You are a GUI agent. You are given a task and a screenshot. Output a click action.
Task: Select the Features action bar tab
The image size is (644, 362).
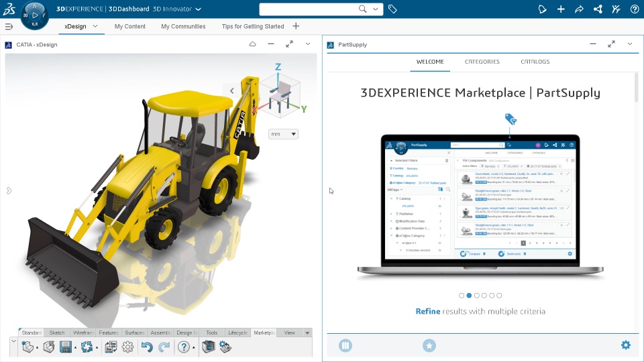tap(109, 333)
